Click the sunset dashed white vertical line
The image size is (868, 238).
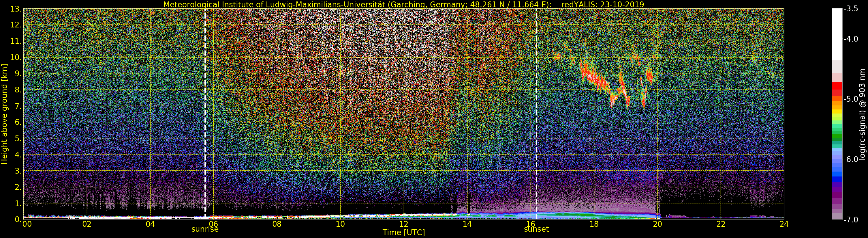tap(536, 114)
